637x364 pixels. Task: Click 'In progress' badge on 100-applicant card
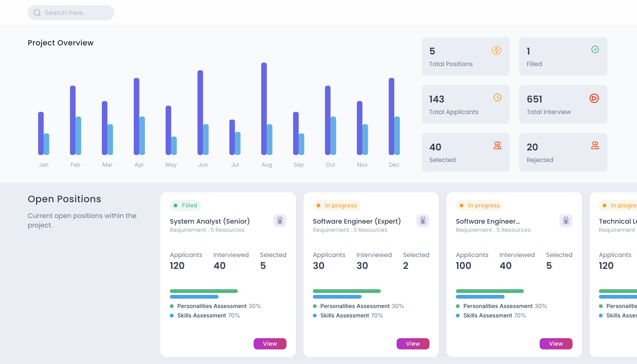coord(480,206)
